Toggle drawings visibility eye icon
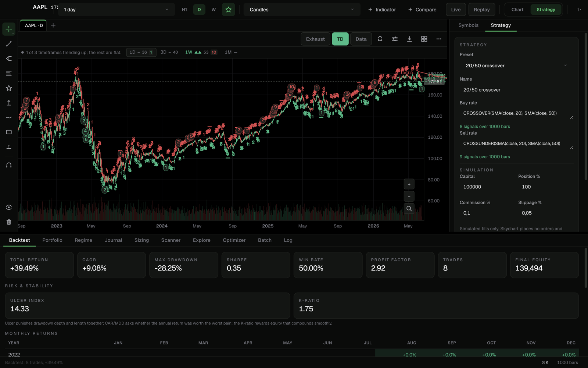The width and height of the screenshot is (588, 368). (9, 207)
